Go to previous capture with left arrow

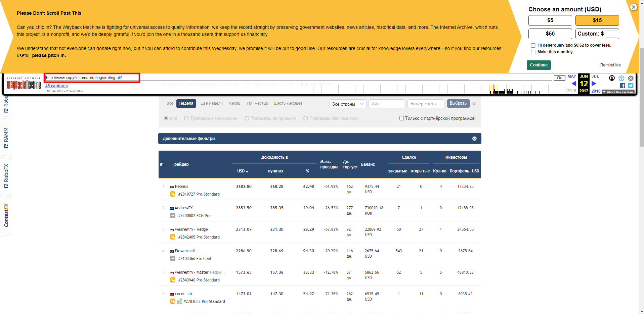click(x=574, y=84)
